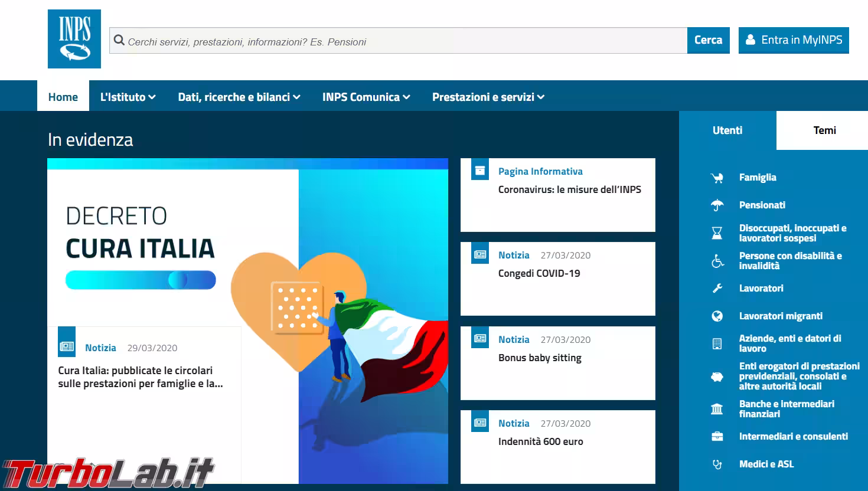Switch to the Temi tab

click(824, 130)
